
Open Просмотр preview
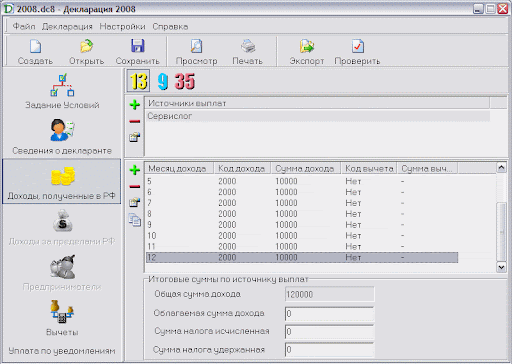tap(196, 52)
